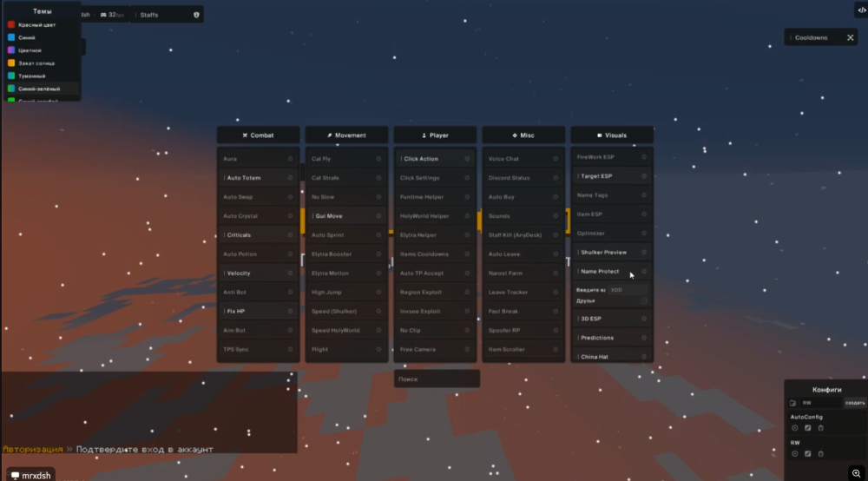
Task: Click the Name Protect name field with XDD
Action: pos(628,290)
